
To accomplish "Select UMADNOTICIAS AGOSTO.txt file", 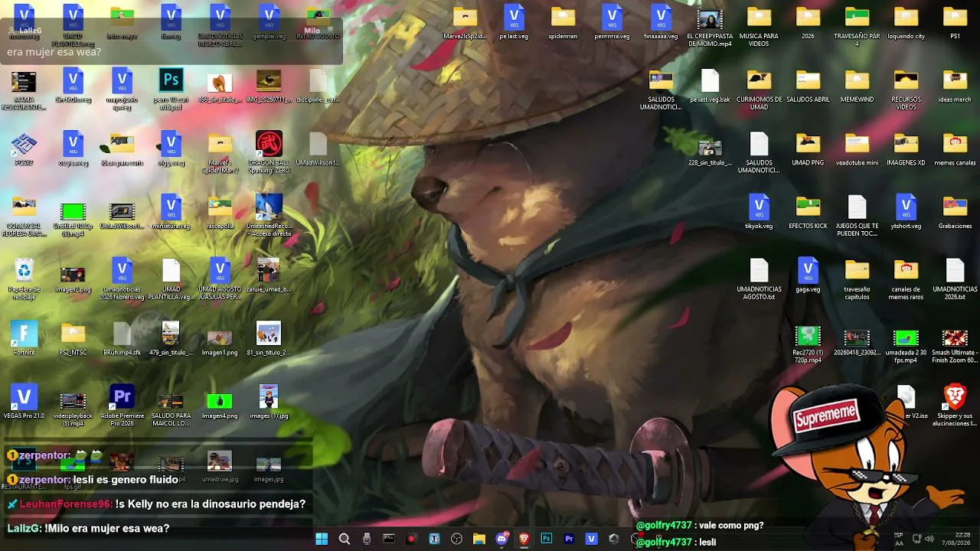I will tap(759, 279).
